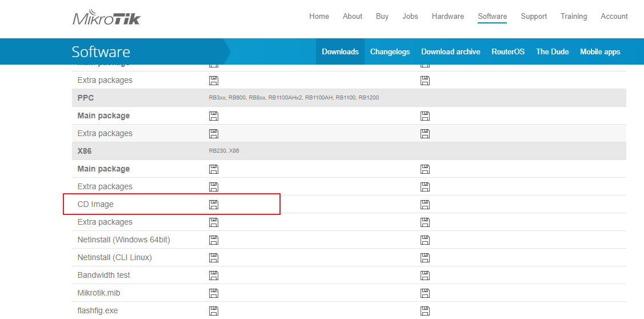Click right download icon for PPC Main package
The width and height of the screenshot is (644, 319).
[425, 116]
